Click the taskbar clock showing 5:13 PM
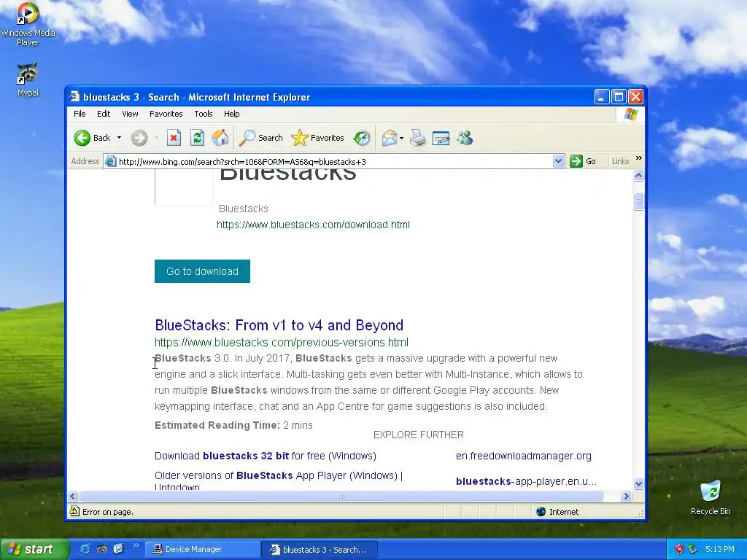The height and width of the screenshot is (560, 747). (x=719, y=549)
